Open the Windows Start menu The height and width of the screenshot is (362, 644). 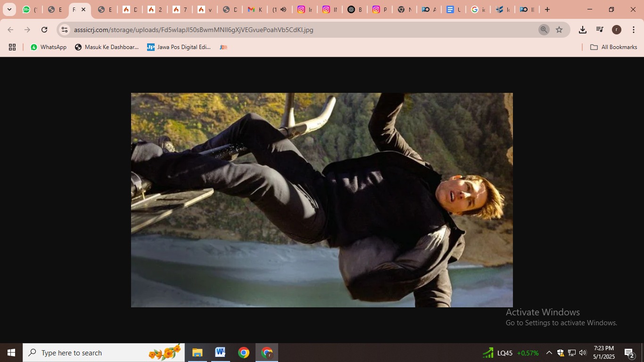tap(11, 353)
